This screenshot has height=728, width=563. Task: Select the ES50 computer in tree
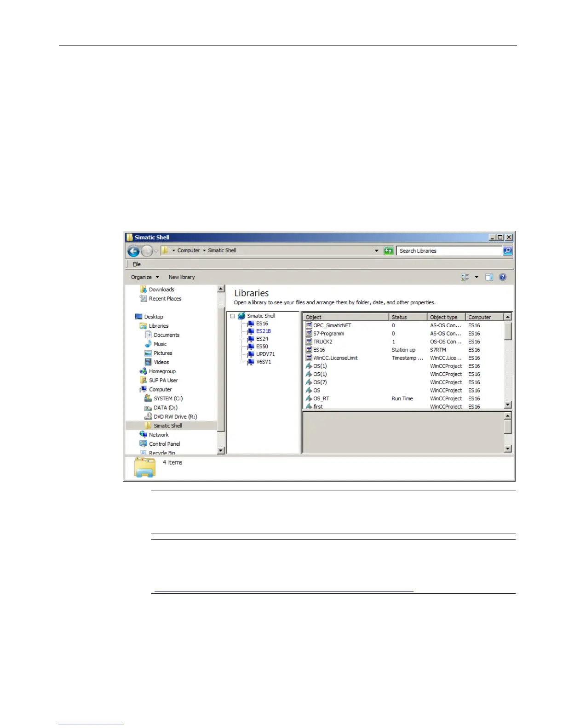[262, 347]
